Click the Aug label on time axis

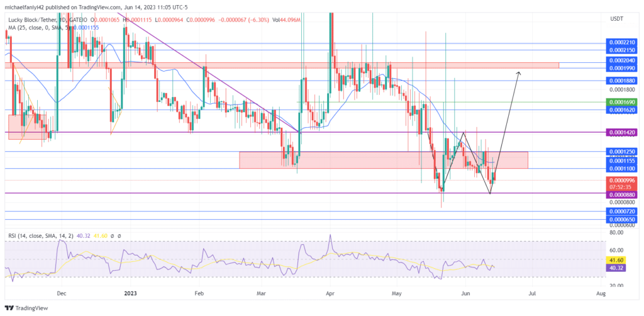(x=601, y=293)
